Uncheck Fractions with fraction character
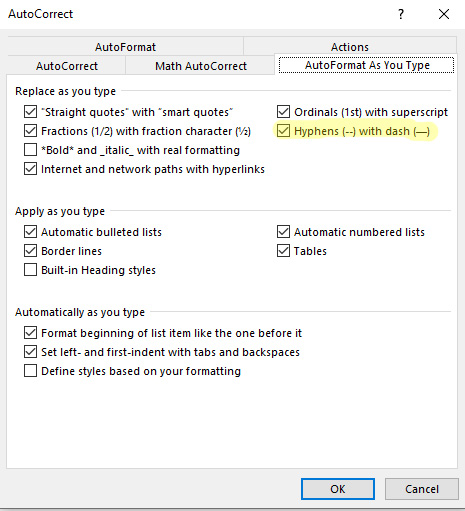The width and height of the screenshot is (465, 511). tap(30, 131)
